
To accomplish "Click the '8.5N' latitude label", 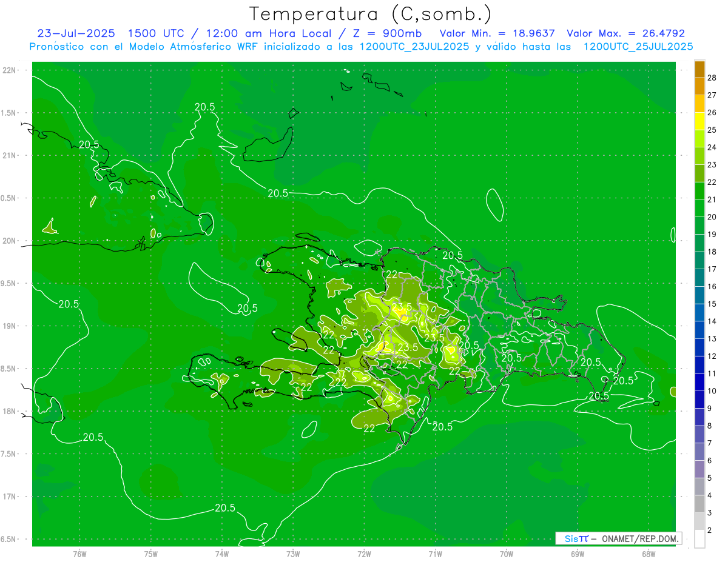I will (9, 369).
